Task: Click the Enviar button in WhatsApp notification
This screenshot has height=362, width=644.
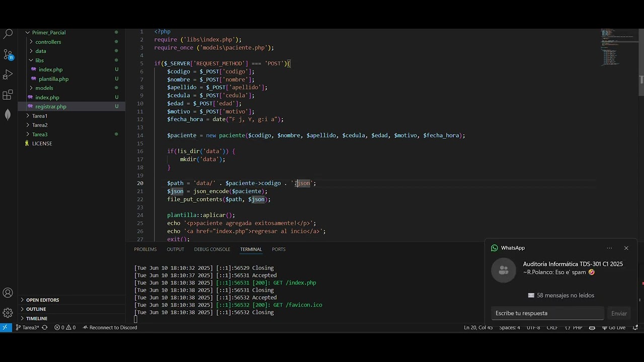Action: click(619, 313)
